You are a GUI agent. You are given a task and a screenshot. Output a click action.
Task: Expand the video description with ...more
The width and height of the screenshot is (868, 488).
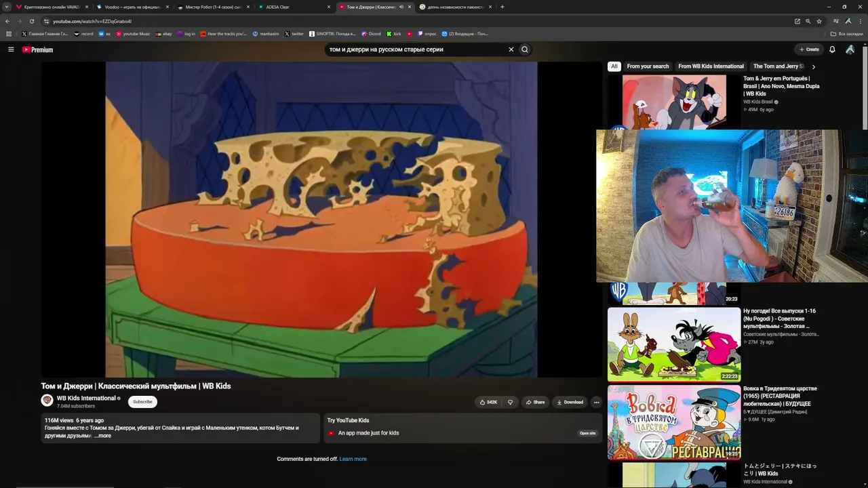click(x=102, y=436)
